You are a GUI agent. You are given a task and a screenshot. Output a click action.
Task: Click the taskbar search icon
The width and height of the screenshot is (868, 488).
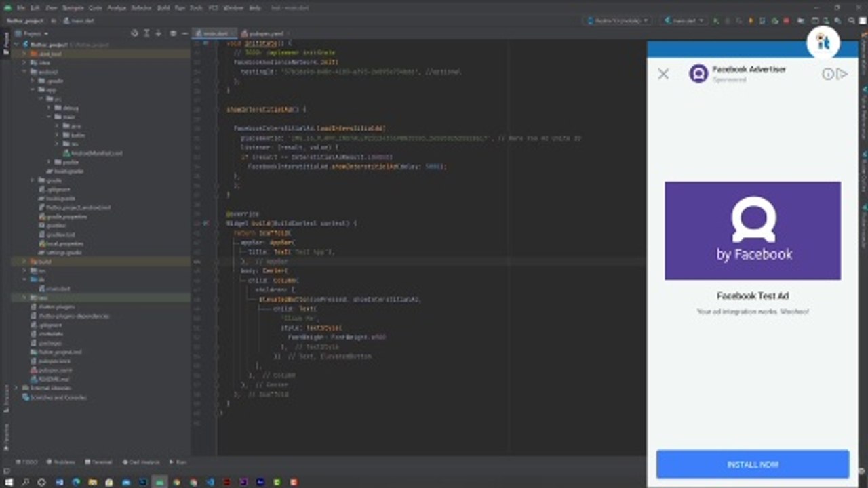point(25,481)
